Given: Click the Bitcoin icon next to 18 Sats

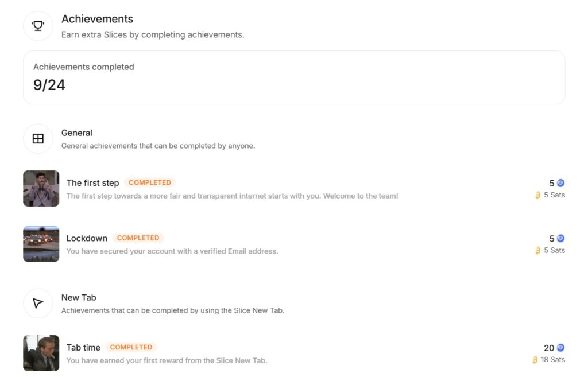Looking at the screenshot, I should (535, 360).
